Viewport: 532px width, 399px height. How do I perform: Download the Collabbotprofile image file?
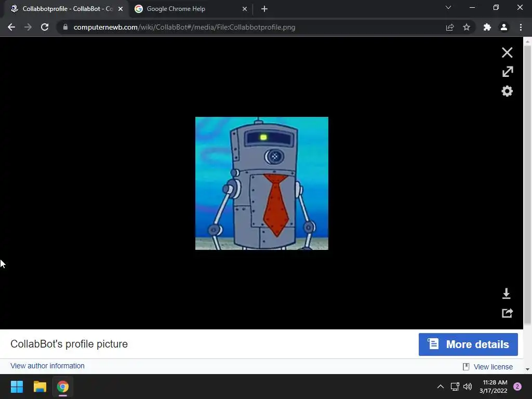click(x=506, y=294)
